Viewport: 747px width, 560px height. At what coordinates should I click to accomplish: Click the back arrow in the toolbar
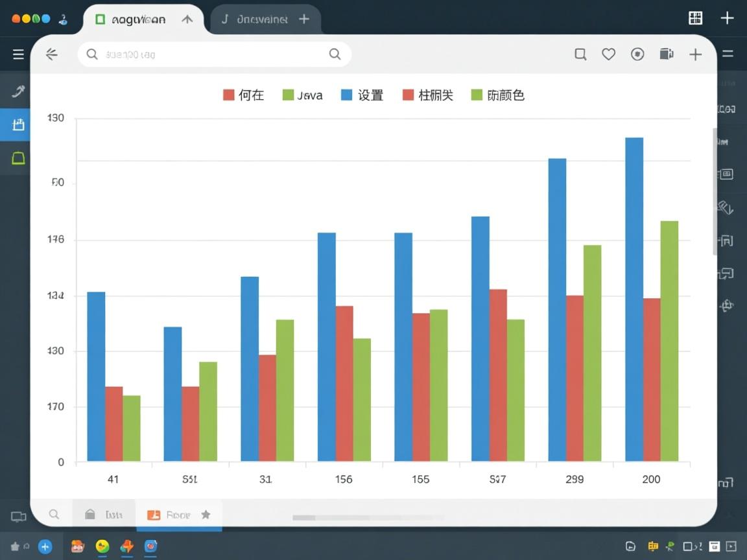[52, 54]
